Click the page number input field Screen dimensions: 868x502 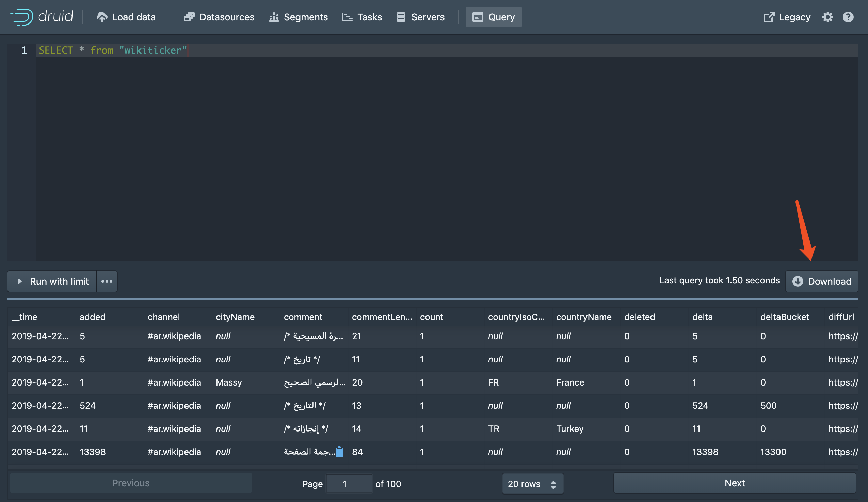(349, 483)
